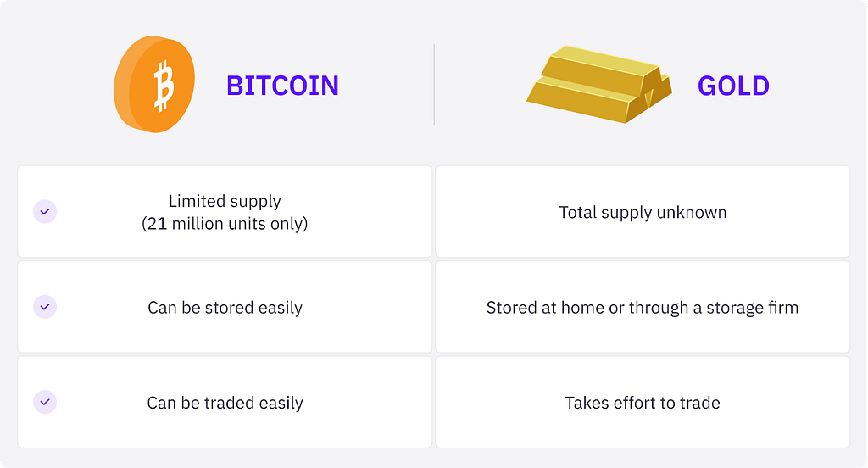
Task: Click the 21 million units only line
Action: (x=225, y=224)
